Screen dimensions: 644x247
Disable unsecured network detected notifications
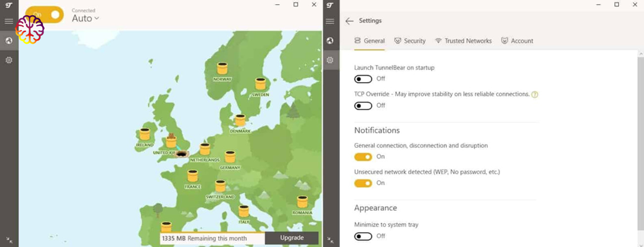(363, 183)
